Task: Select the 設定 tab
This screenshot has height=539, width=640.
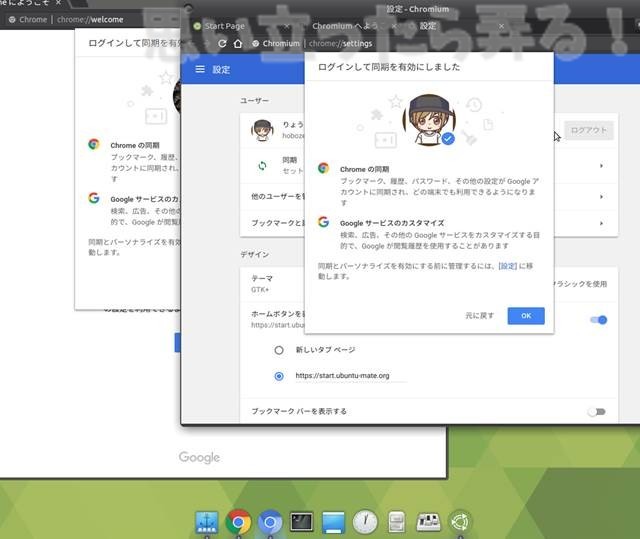Action: (x=428, y=26)
